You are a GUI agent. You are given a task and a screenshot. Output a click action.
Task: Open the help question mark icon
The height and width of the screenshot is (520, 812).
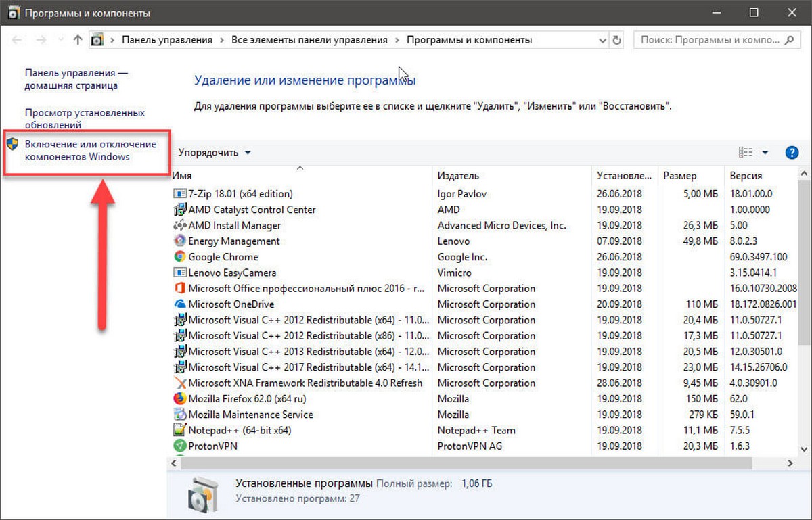(792, 152)
